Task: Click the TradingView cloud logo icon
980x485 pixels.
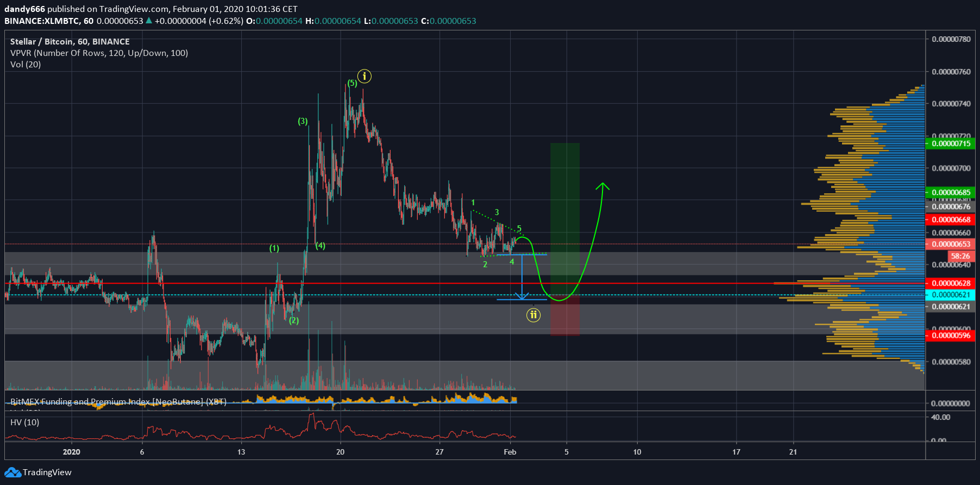Action: 12,473
